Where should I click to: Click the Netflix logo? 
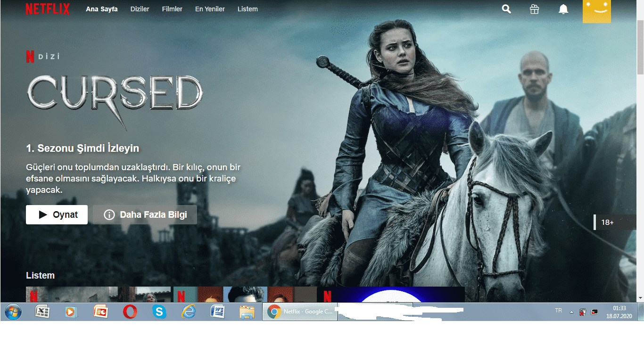[48, 9]
